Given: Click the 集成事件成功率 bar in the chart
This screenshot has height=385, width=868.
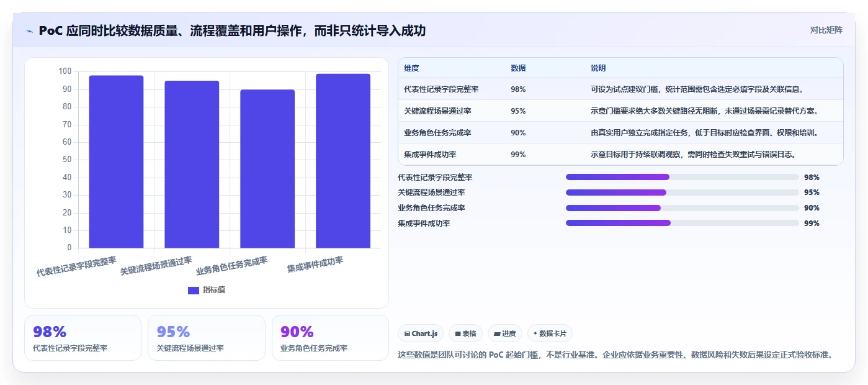Looking at the screenshot, I should coord(343,161).
